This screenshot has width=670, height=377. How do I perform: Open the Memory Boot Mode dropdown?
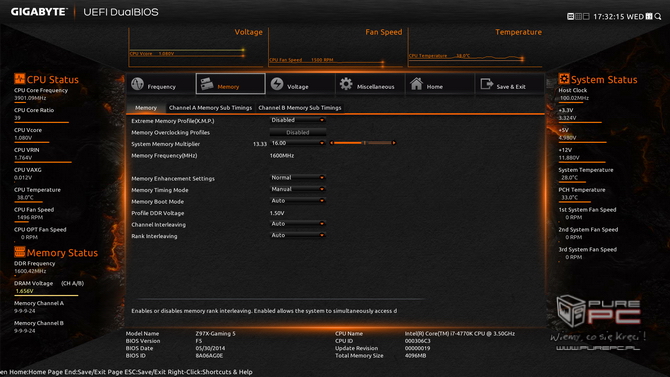(298, 200)
